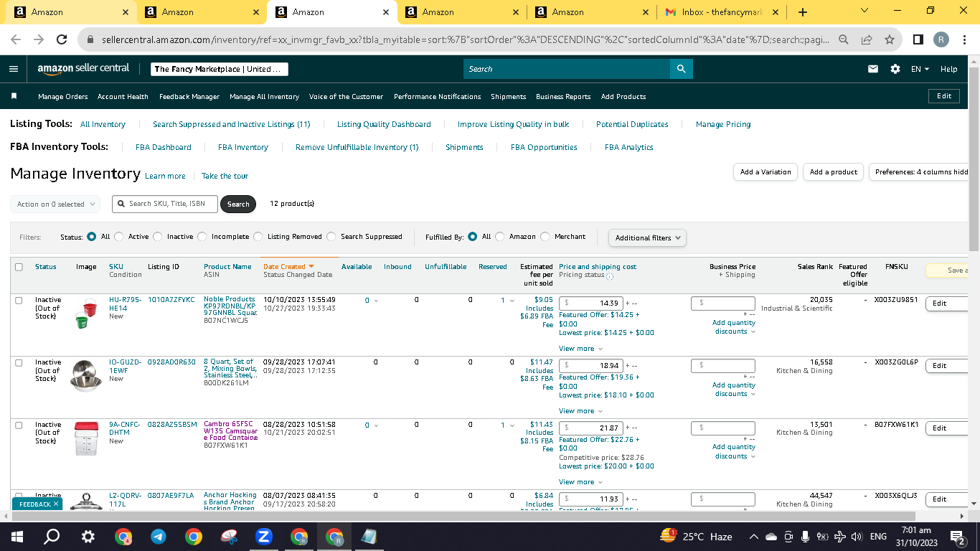Click the Add a Variation button
This screenshot has height=551, width=980.
point(765,172)
